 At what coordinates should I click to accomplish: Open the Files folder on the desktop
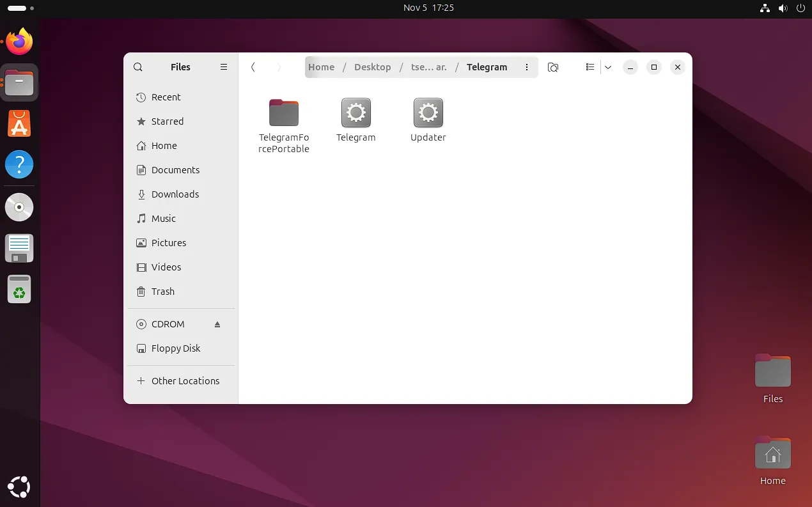(773, 378)
